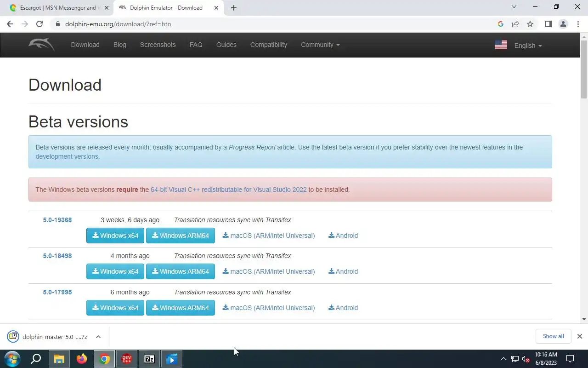Download Windows x64 build of 5.0-18498
588x368 pixels.
click(x=115, y=271)
